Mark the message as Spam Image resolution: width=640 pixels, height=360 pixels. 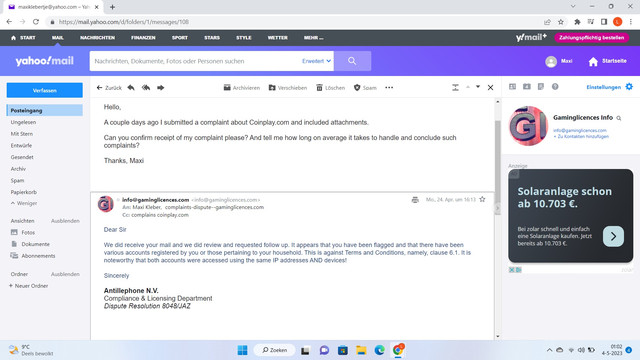coord(365,87)
